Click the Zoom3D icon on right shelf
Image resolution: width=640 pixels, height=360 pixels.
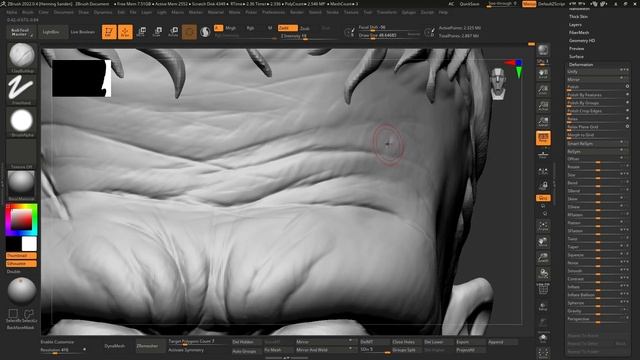(x=543, y=258)
